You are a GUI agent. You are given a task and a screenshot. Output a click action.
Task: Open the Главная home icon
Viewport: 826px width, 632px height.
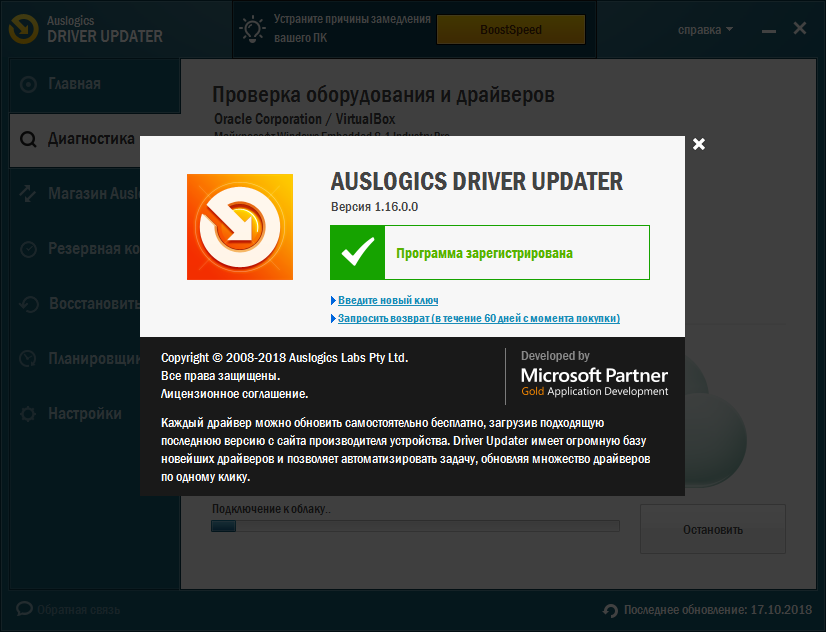point(27,86)
